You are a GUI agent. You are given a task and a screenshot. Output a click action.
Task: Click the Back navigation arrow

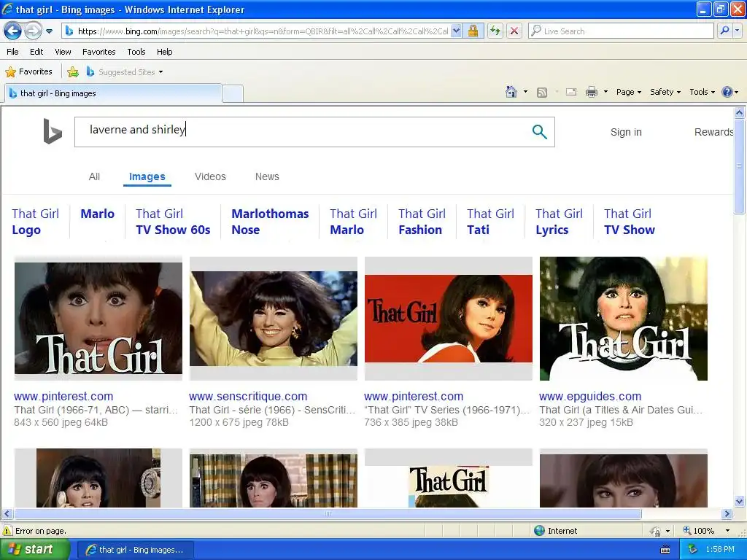pyautogui.click(x=13, y=31)
